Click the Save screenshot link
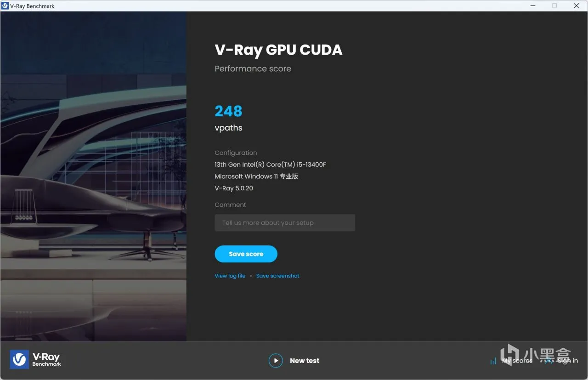 [x=277, y=276]
